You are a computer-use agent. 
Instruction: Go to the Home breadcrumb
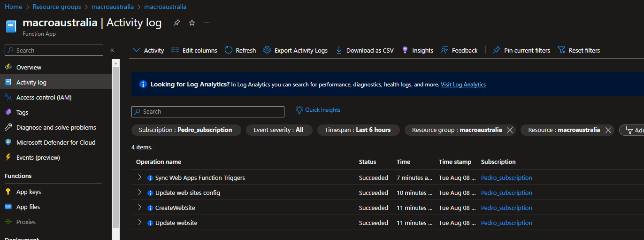point(14,7)
